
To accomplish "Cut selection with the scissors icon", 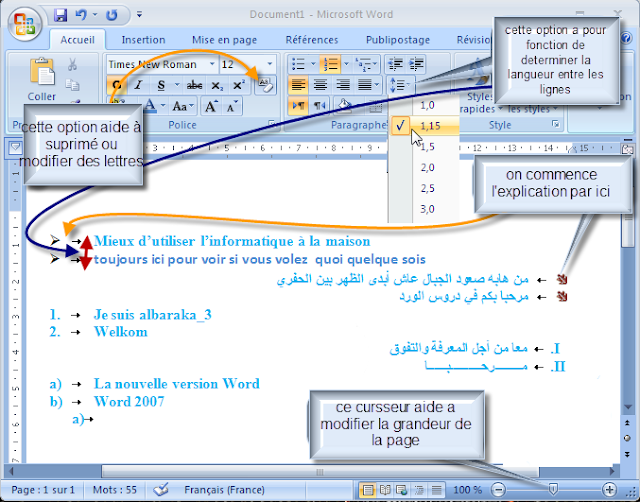I will [x=72, y=64].
